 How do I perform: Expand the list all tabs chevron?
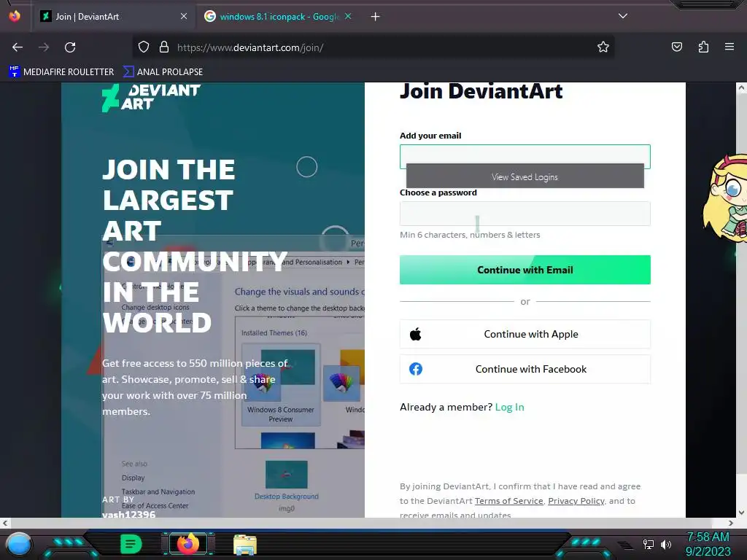[x=623, y=16]
